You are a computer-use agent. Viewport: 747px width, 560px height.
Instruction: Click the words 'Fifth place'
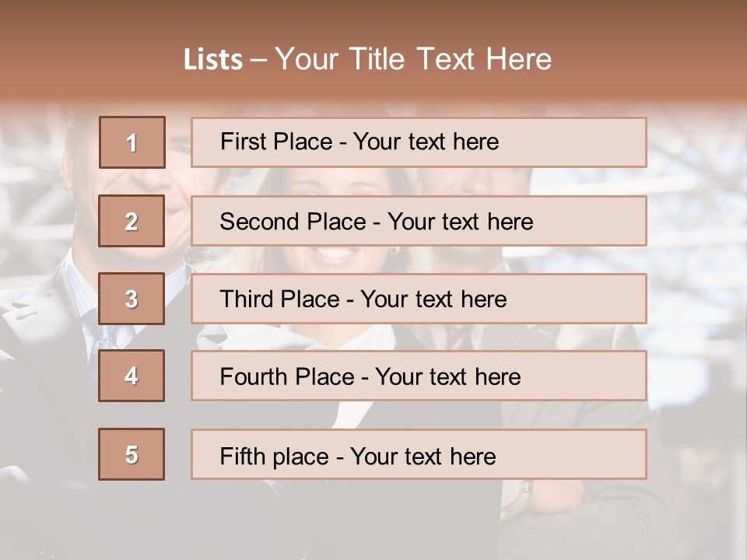tap(275, 457)
